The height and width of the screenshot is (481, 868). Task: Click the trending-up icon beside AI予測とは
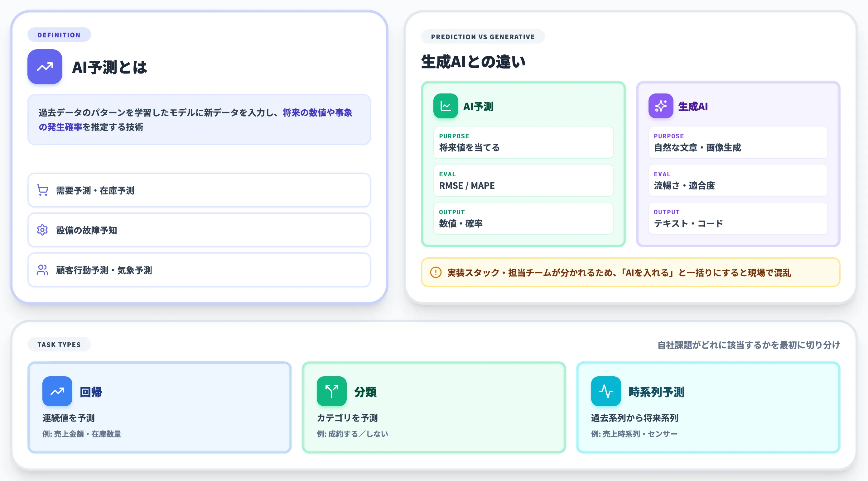tap(45, 67)
